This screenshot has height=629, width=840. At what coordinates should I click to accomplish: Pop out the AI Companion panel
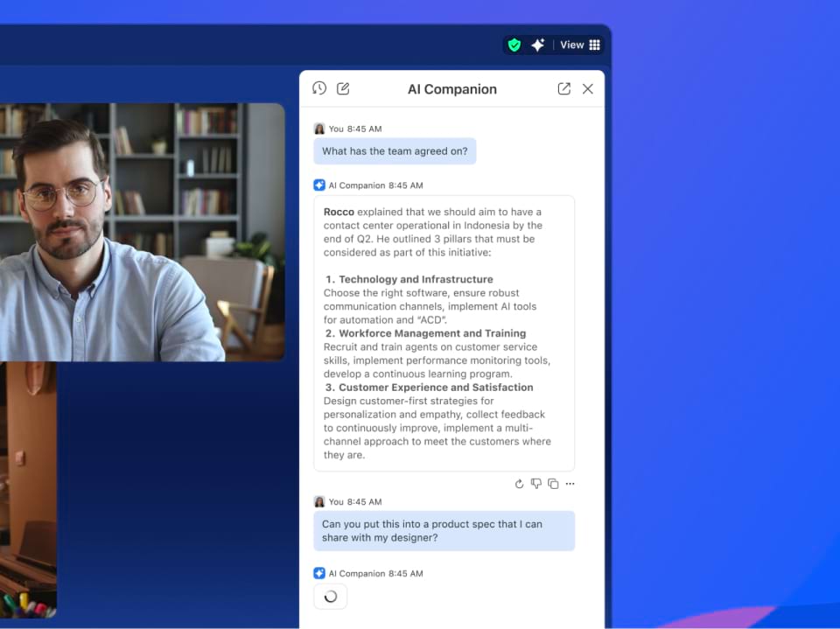click(x=564, y=88)
